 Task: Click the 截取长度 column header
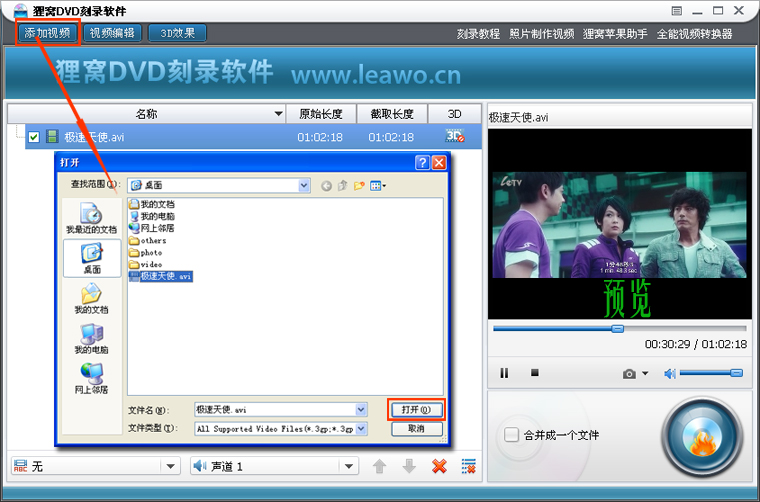tap(392, 114)
